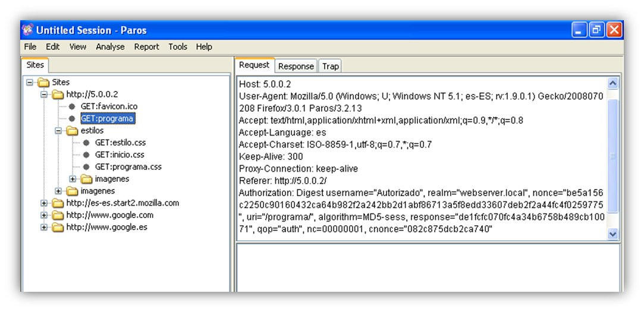Click the request pane scrollbar up arrow
The height and width of the screenshot is (312, 644).
point(612,83)
